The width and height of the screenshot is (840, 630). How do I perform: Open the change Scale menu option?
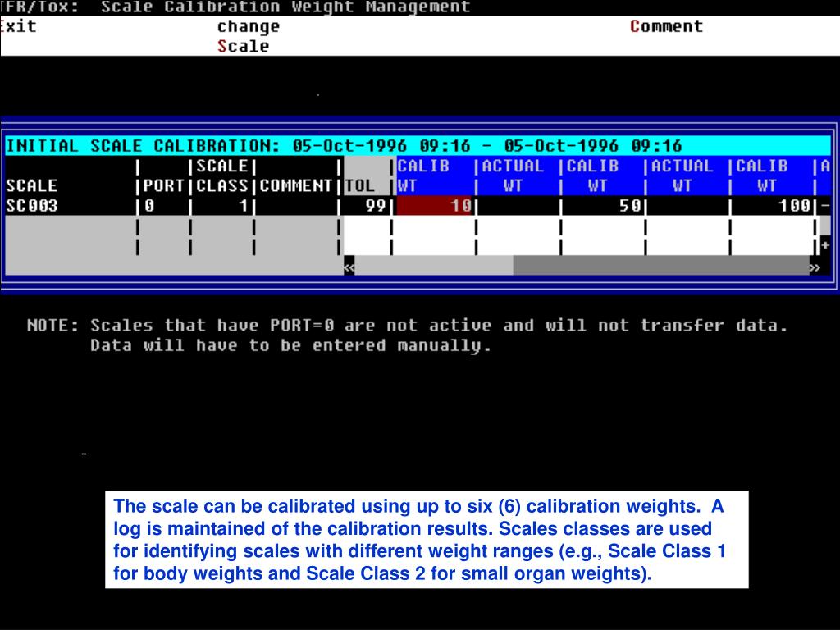coord(248,36)
